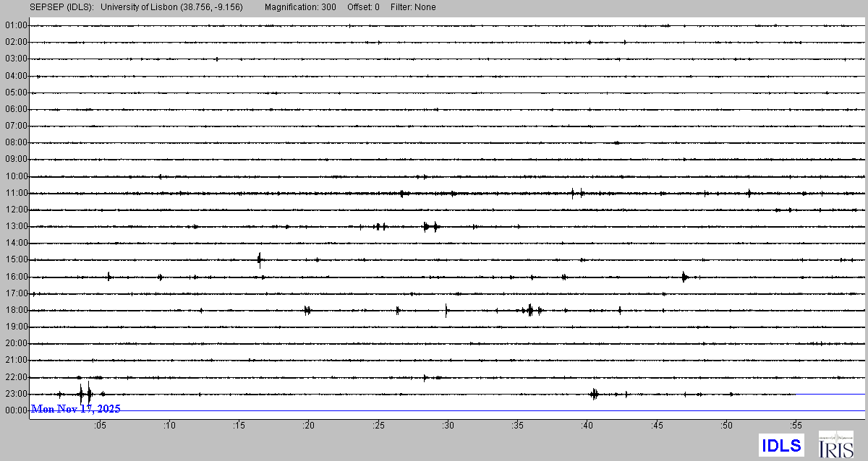Click the 00:00 hour label
This screenshot has width=868, height=461.
16,410
